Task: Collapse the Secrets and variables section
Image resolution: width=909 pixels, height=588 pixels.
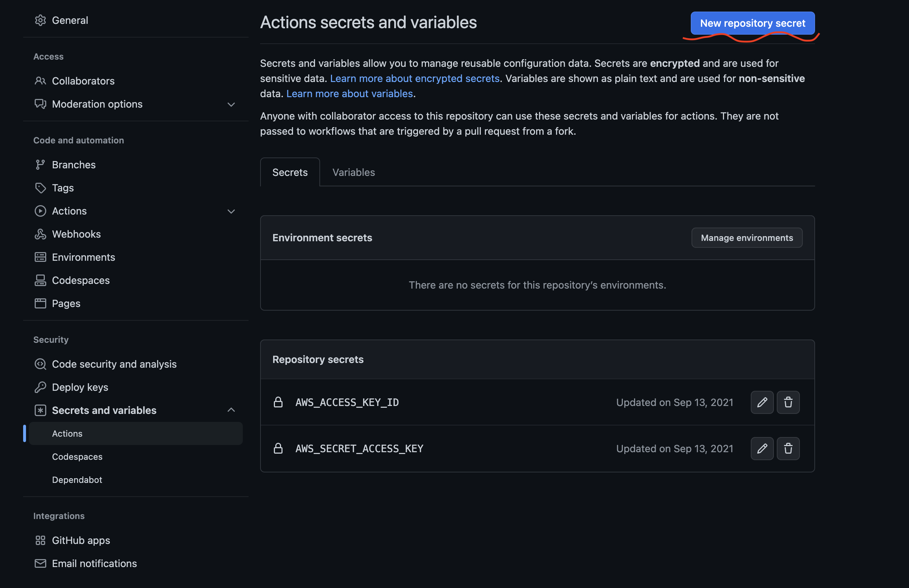Action: (x=231, y=409)
